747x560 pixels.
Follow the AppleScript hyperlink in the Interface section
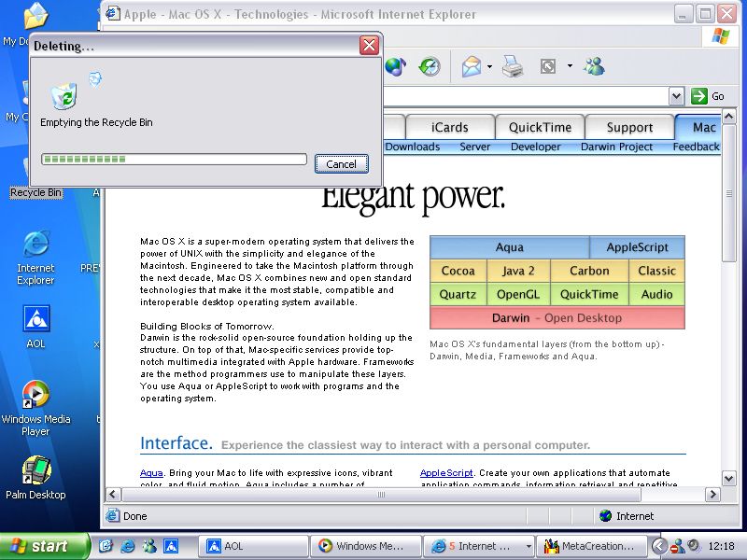tap(446, 473)
